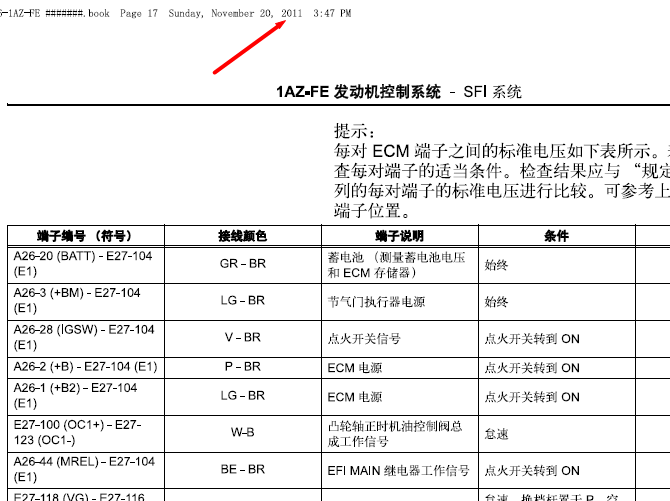Click '点火开关转到 ON' in the IGSW row

click(532, 339)
